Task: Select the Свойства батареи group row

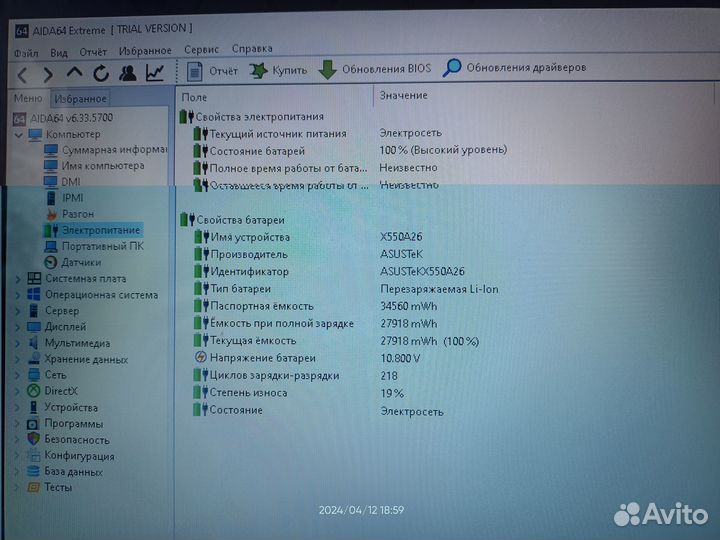Action: [232, 220]
